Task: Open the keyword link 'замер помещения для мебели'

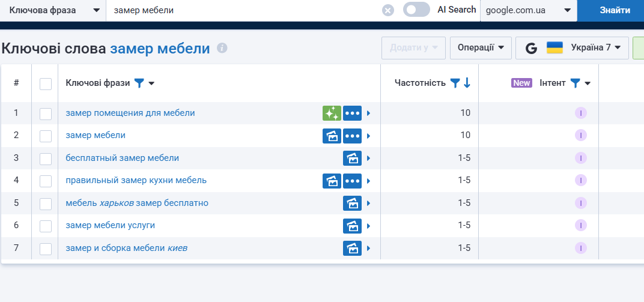Action: (130, 113)
